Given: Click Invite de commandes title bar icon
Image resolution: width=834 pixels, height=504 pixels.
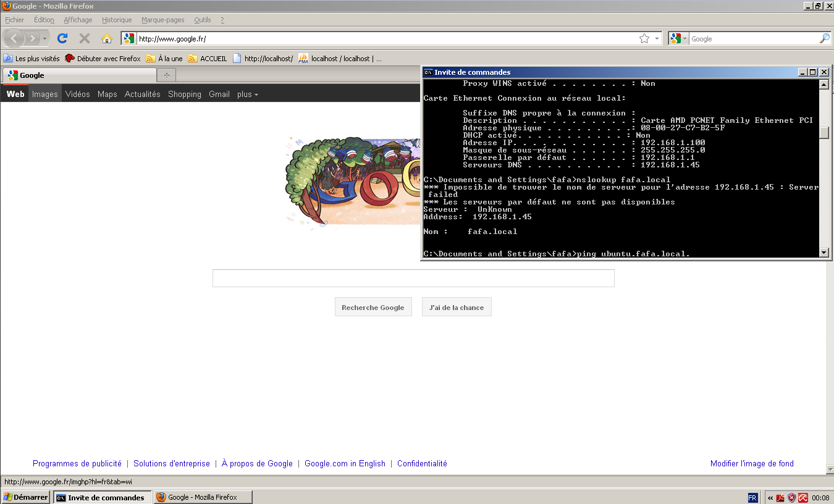Looking at the screenshot, I should coord(428,72).
